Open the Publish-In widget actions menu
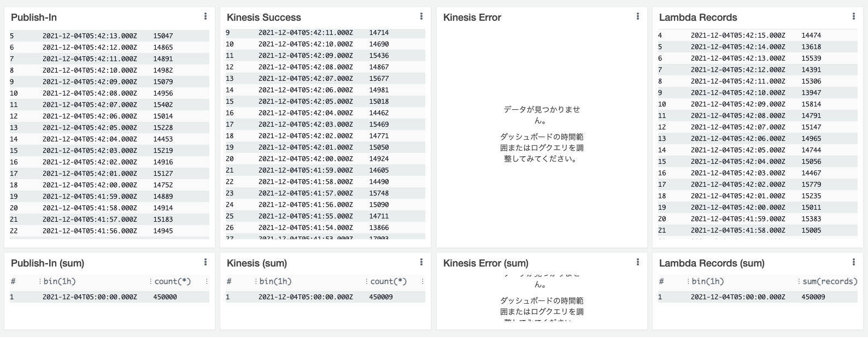 point(206,16)
